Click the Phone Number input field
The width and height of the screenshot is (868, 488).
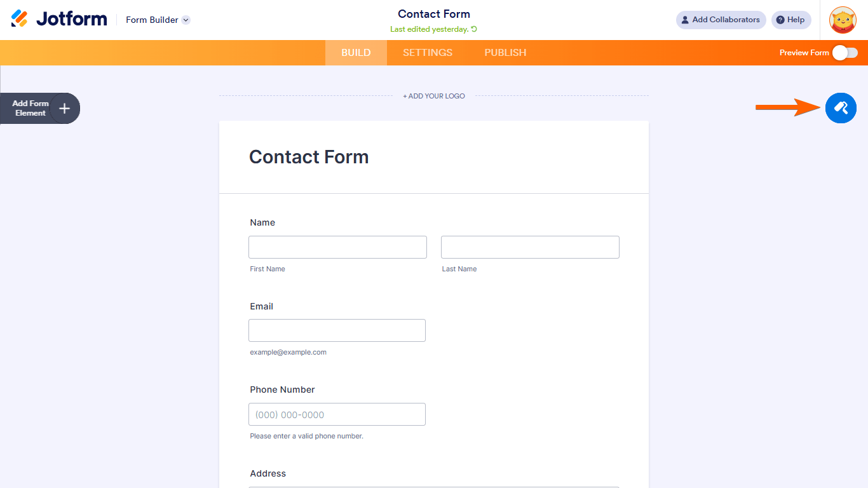337,414
